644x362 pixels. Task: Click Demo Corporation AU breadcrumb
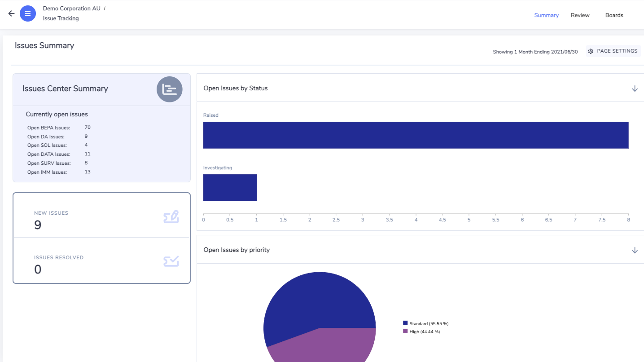point(72,9)
